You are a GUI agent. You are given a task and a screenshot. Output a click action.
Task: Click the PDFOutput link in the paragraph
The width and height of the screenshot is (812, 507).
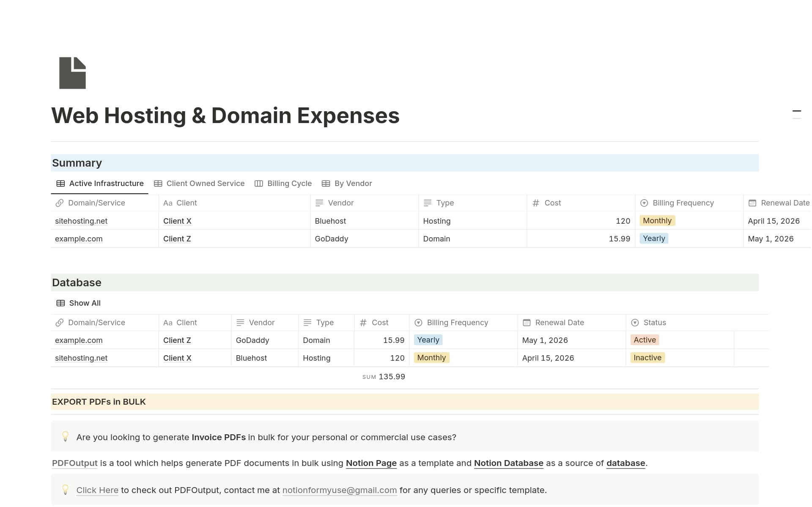point(75,463)
